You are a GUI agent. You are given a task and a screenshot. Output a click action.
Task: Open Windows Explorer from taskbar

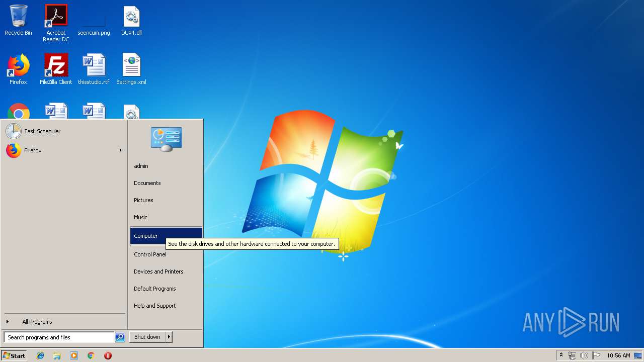[57, 355]
